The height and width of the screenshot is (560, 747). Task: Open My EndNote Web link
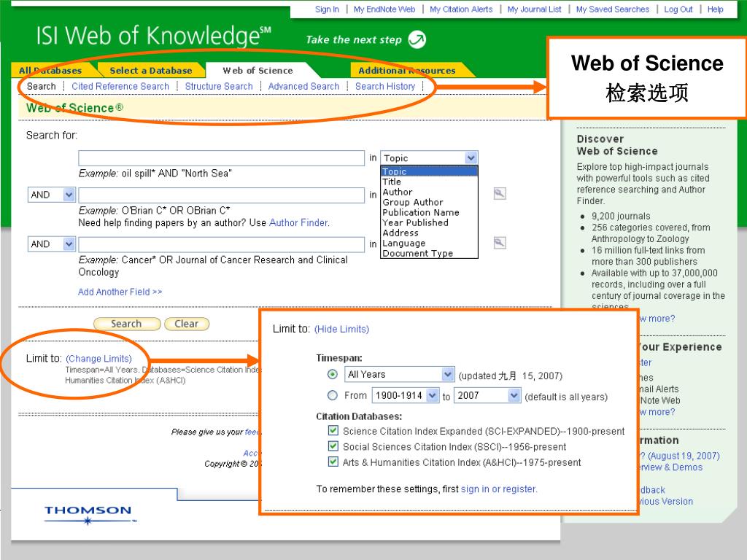pos(384,9)
